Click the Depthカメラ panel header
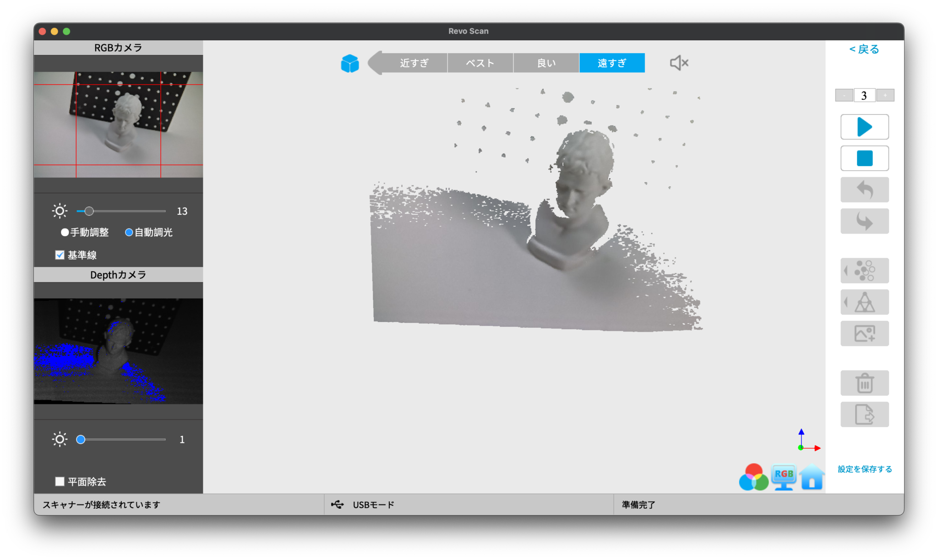This screenshot has width=938, height=560. coord(118,275)
